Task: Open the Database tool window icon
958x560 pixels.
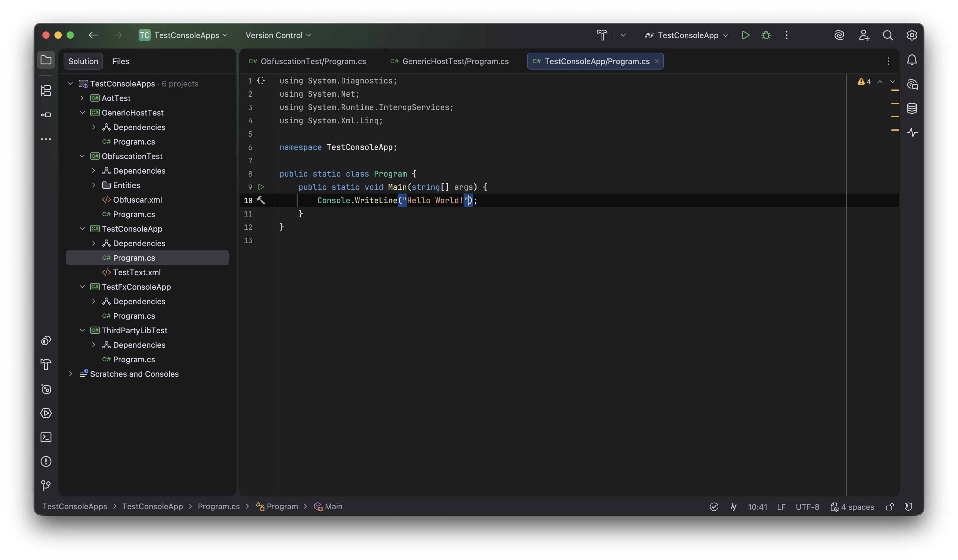Action: [x=913, y=108]
